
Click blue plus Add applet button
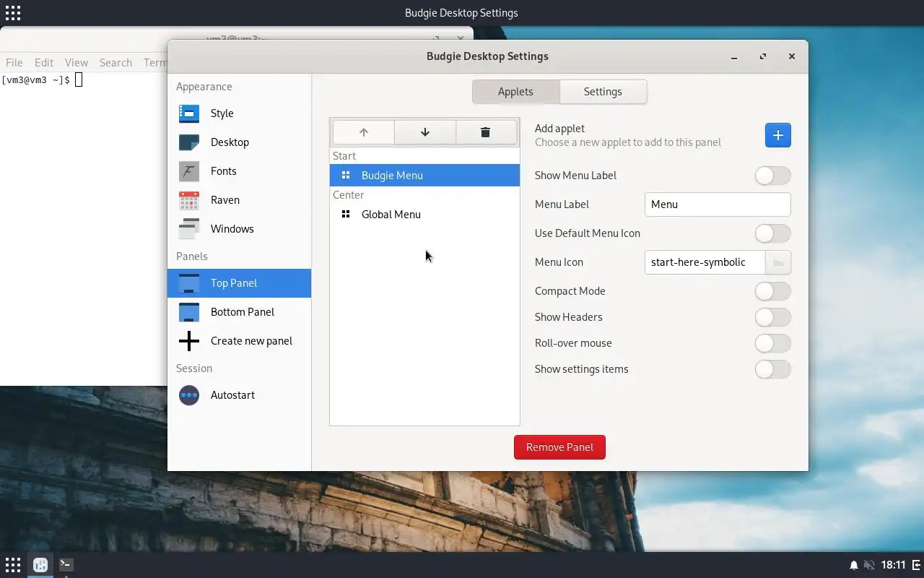click(778, 135)
